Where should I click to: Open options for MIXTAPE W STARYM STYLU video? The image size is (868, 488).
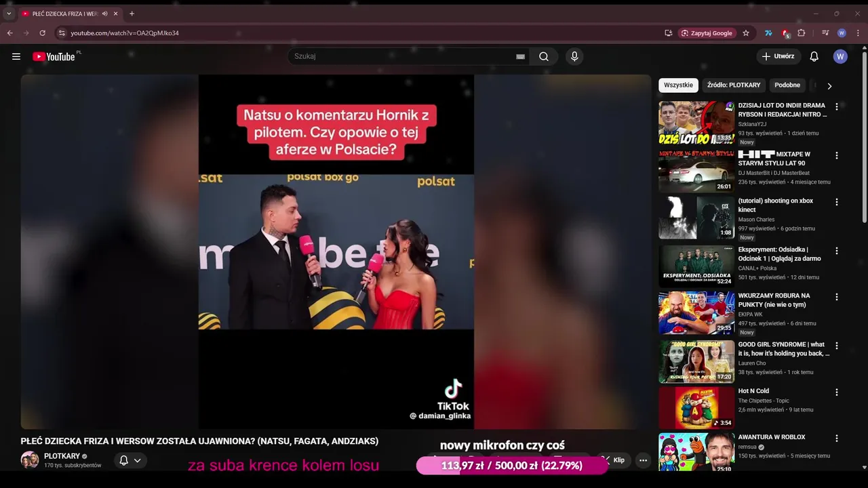836,155
